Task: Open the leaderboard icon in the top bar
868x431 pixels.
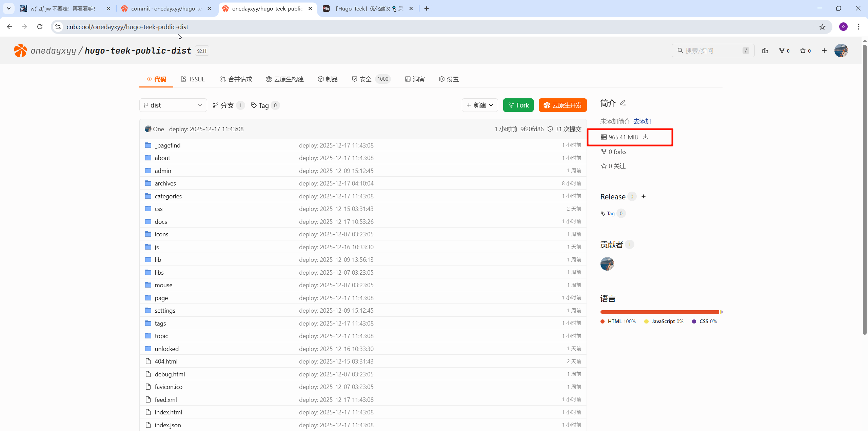Action: point(765,51)
